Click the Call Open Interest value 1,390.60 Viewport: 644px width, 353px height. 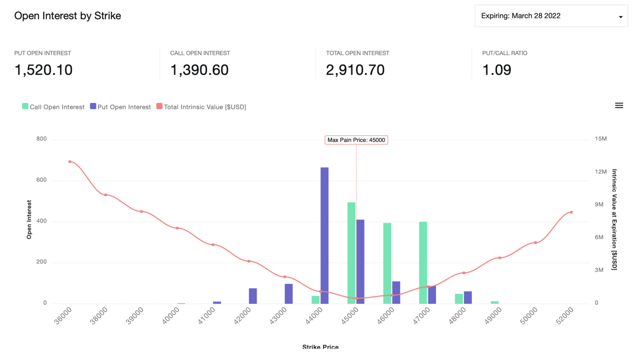pos(200,70)
